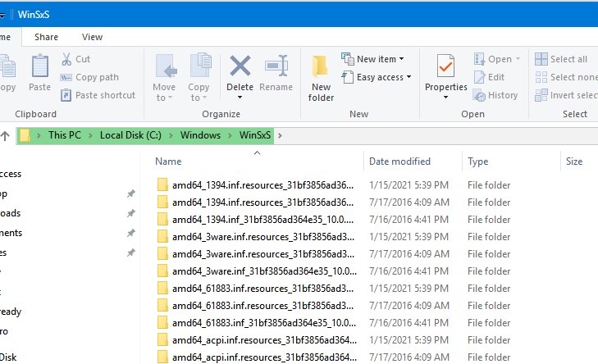Navigate to Windows in address breadcrumb
The height and width of the screenshot is (364, 598).
pos(200,135)
